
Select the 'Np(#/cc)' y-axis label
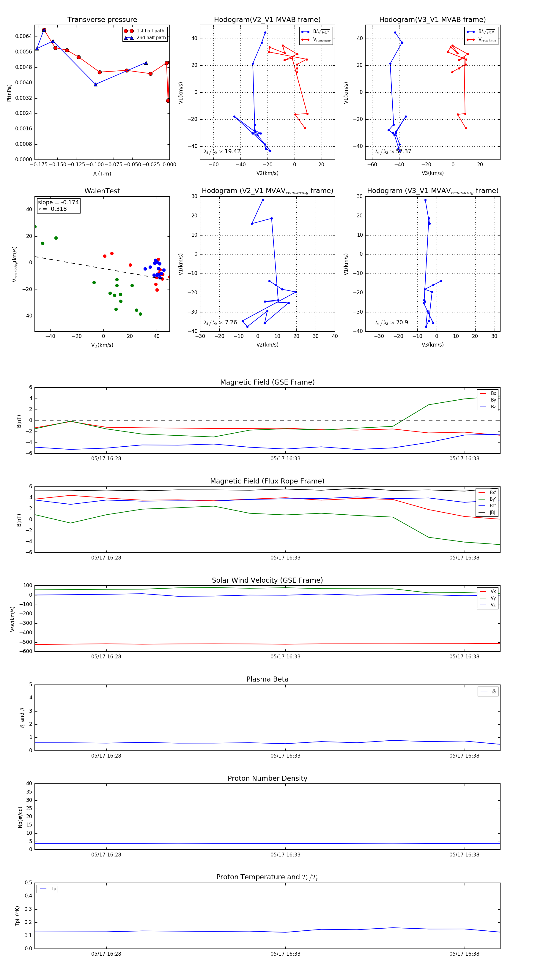pos(21,817)
